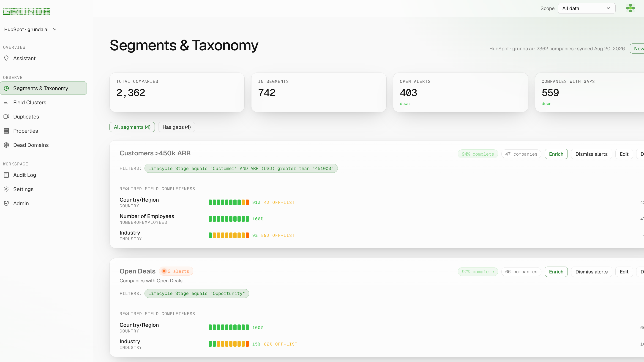
Task: Click the Customers ARR filter chip
Action: [241, 168]
